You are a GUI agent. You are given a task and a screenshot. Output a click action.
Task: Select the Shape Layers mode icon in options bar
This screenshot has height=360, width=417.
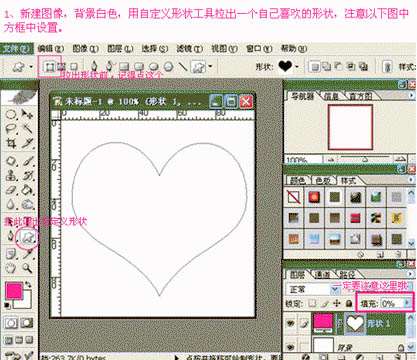pos(50,67)
